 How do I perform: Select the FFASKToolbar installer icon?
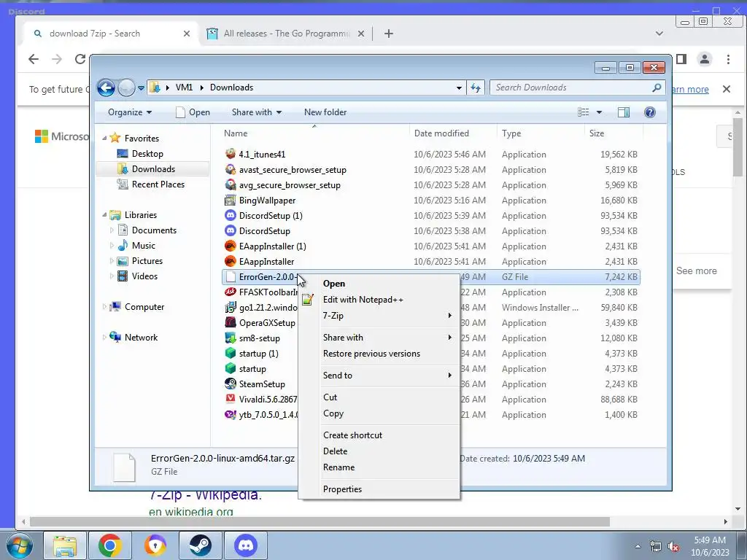(x=231, y=292)
